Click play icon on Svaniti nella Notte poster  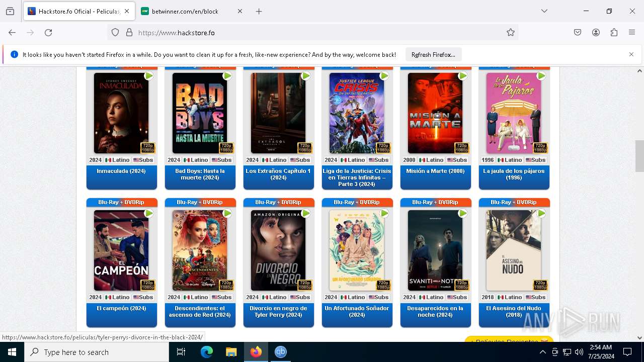463,213
